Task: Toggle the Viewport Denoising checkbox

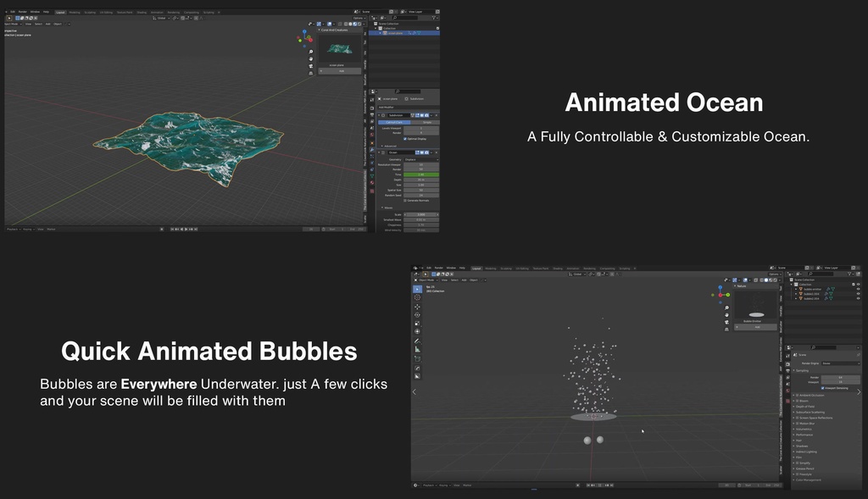Action: [822, 388]
